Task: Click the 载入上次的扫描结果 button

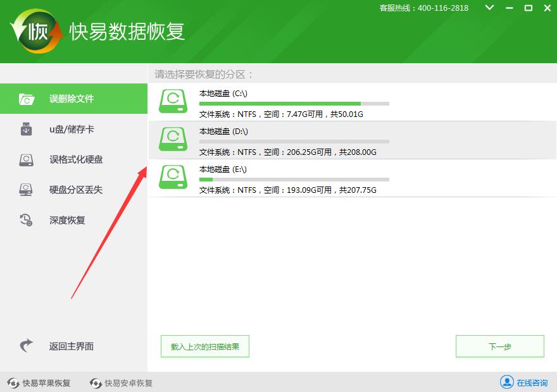Action: [x=204, y=346]
